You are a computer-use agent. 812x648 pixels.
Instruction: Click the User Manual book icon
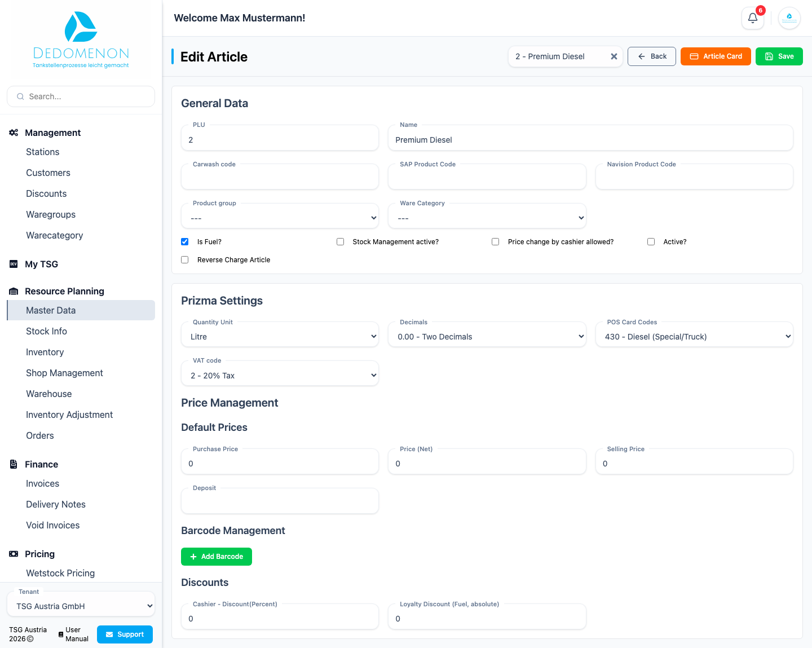click(61, 634)
